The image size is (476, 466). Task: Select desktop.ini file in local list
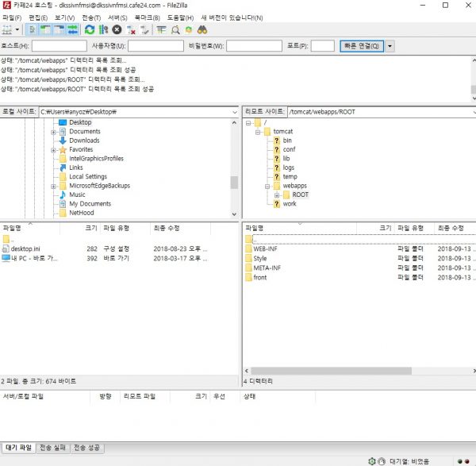point(25,248)
